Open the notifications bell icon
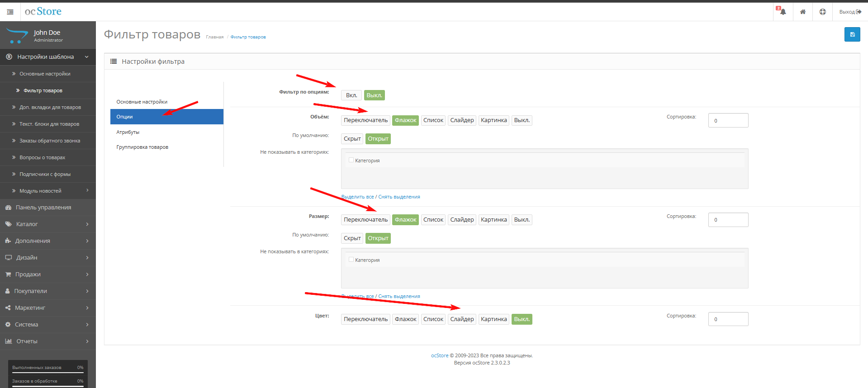This screenshot has height=388, width=868. coord(783,12)
